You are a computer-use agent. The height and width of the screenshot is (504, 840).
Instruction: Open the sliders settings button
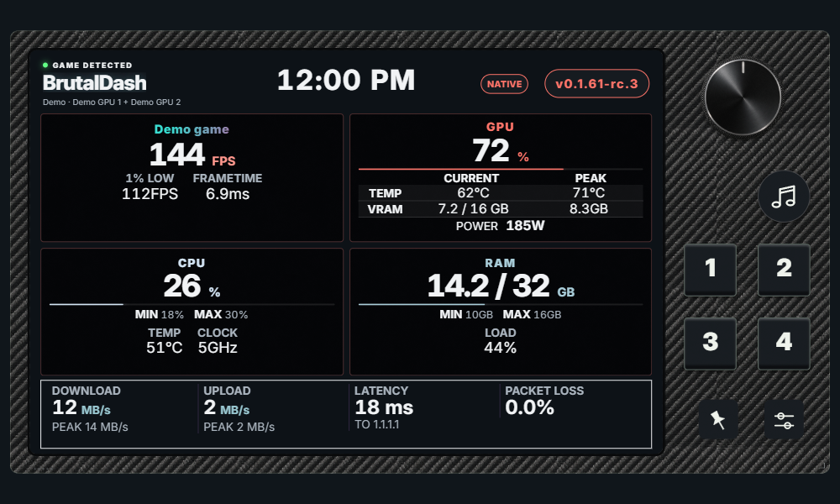pyautogui.click(x=784, y=419)
